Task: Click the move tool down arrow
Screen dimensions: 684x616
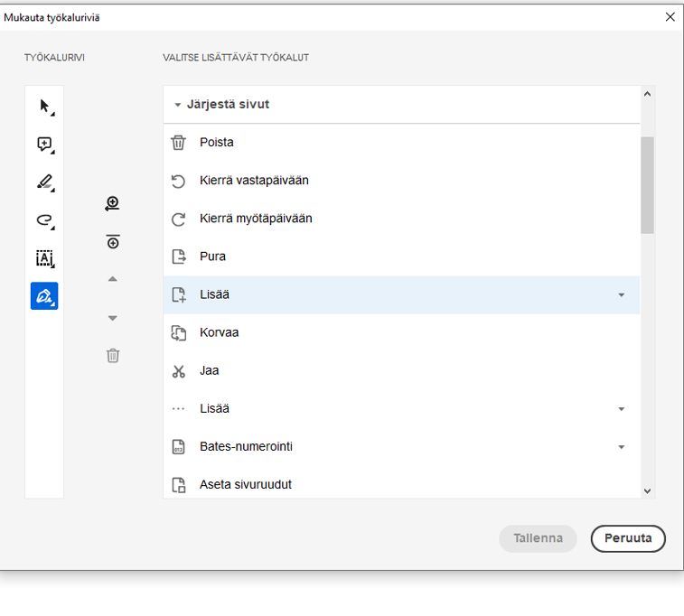Action: (113, 318)
